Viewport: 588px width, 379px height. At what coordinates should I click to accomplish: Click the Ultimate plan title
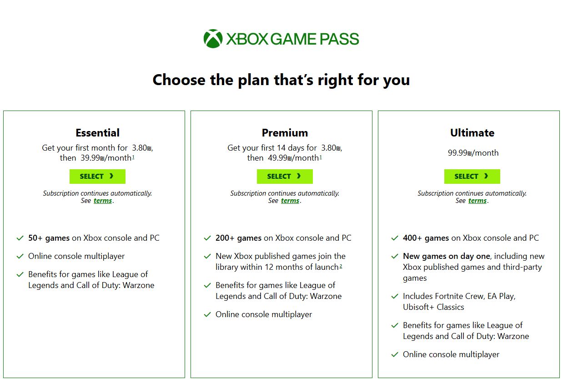pyautogui.click(x=472, y=133)
